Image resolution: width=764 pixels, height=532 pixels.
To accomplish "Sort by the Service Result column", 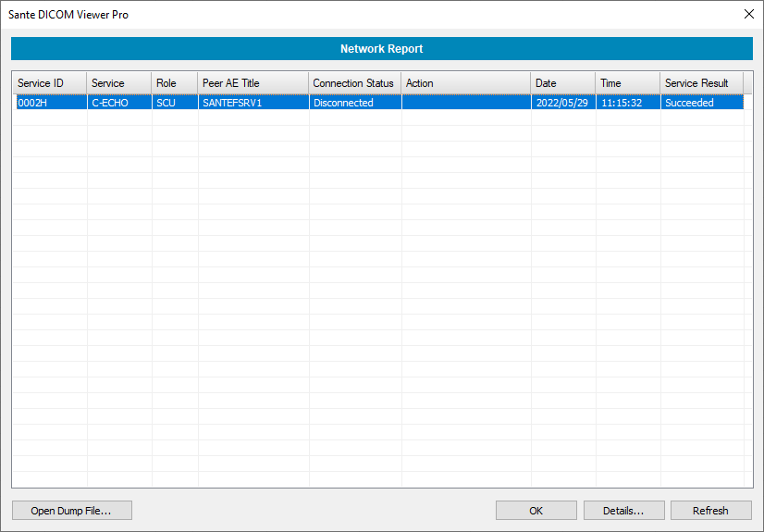I will [701, 83].
